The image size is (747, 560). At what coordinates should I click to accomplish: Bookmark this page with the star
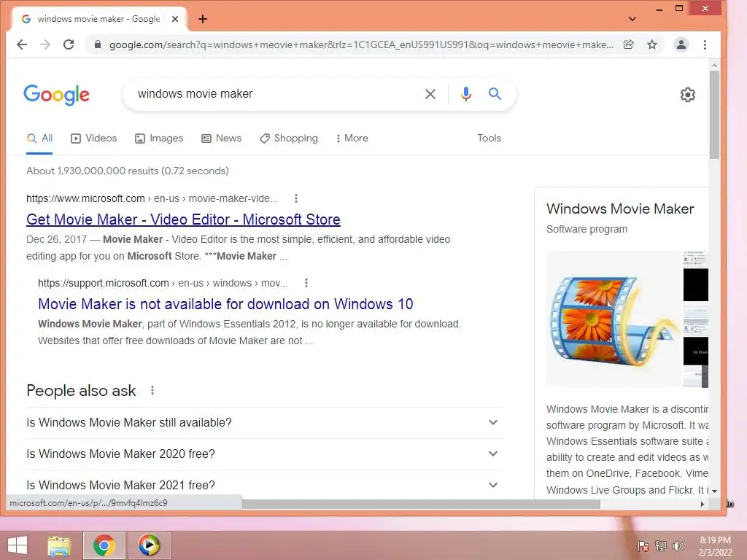pyautogui.click(x=652, y=44)
